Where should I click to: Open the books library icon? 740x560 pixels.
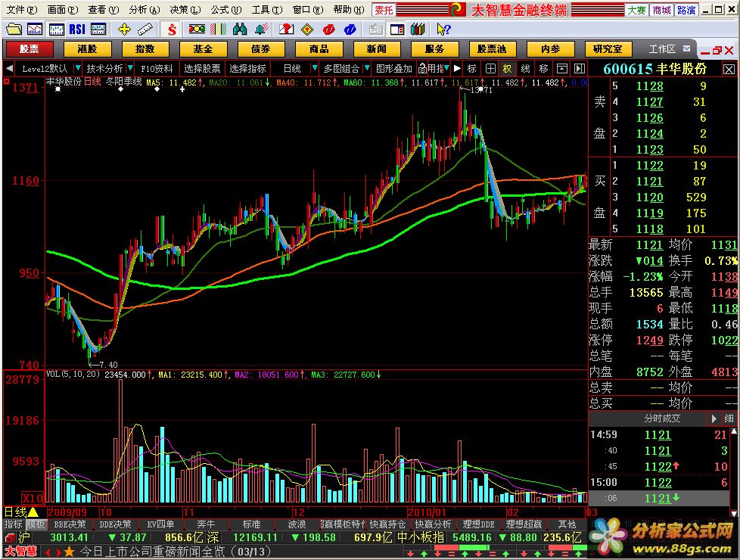point(418,30)
